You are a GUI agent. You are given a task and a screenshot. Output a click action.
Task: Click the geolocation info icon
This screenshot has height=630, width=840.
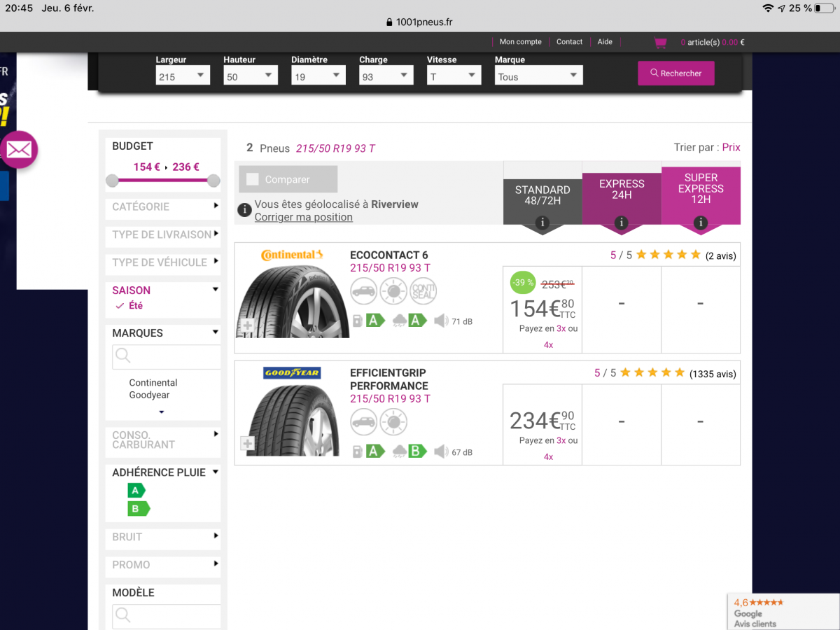coord(244,209)
